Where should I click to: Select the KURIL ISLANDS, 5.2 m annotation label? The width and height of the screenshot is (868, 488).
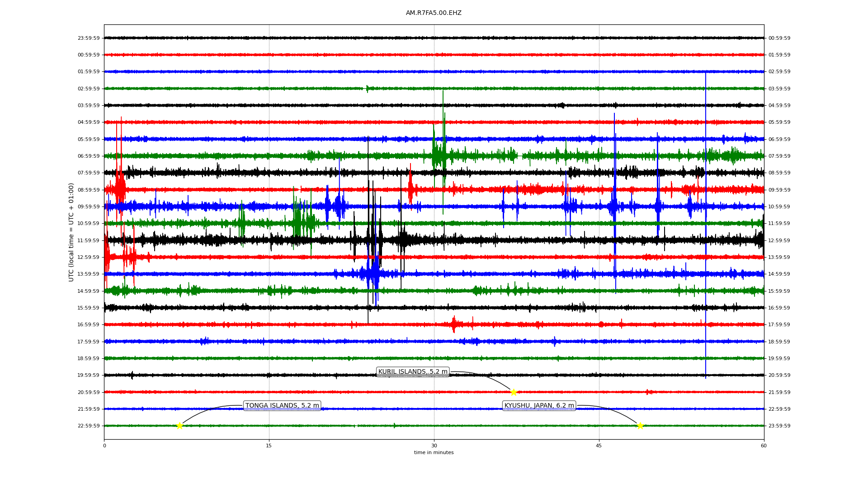(413, 372)
